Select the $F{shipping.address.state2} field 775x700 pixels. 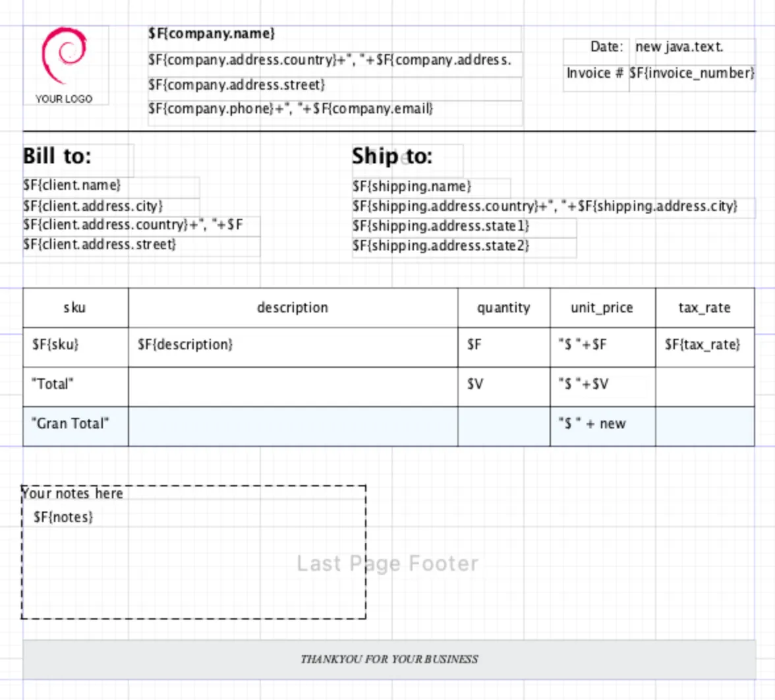tap(442, 246)
